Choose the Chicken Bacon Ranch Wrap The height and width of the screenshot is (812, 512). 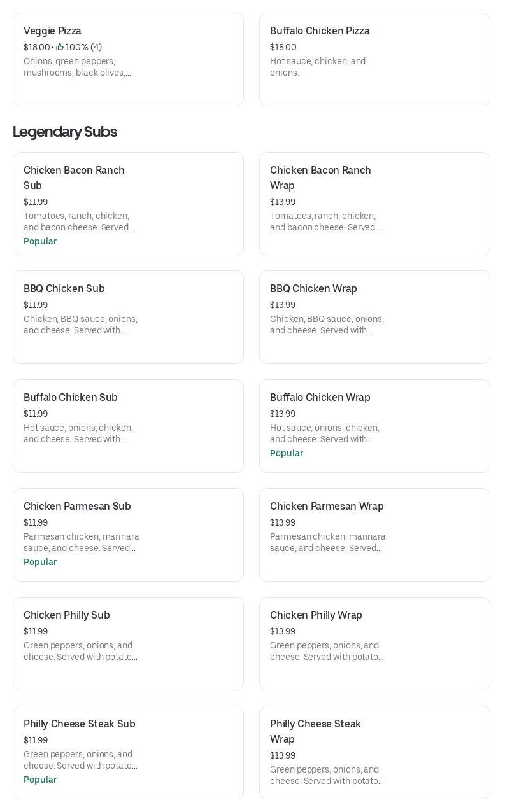[374, 204]
